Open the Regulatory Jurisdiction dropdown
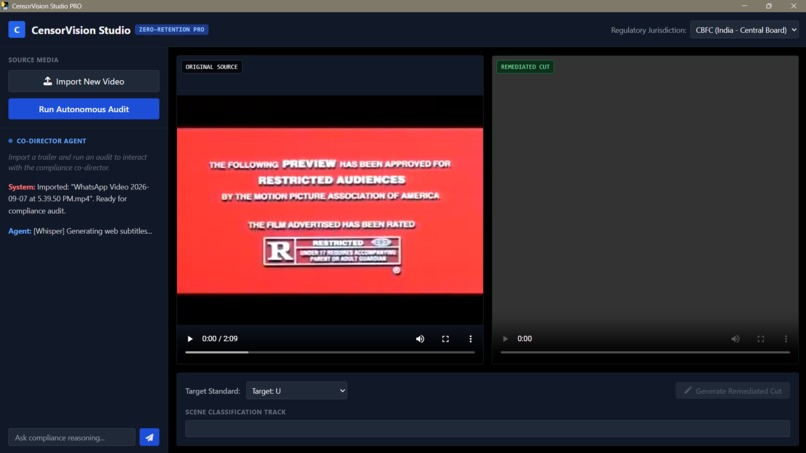The image size is (806, 453). [x=744, y=30]
